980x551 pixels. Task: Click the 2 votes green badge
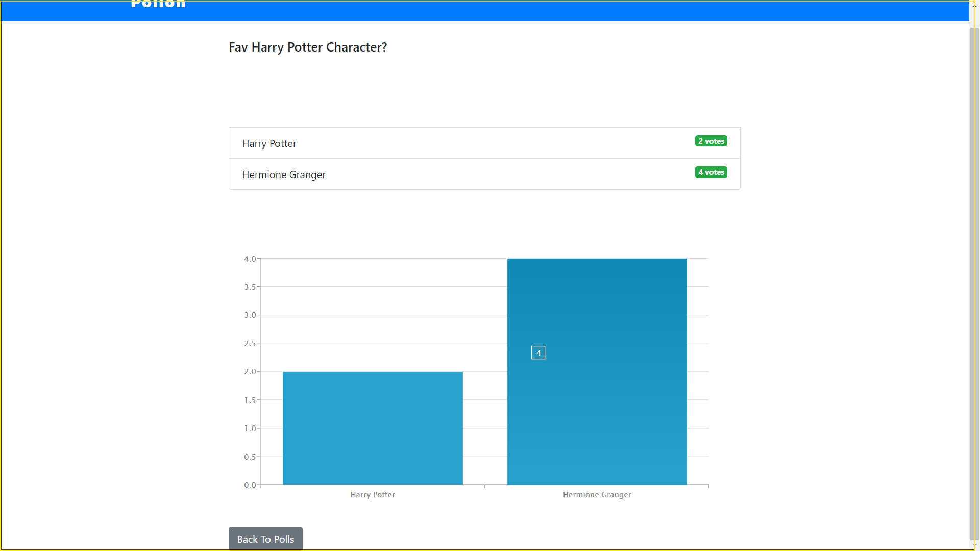point(710,141)
